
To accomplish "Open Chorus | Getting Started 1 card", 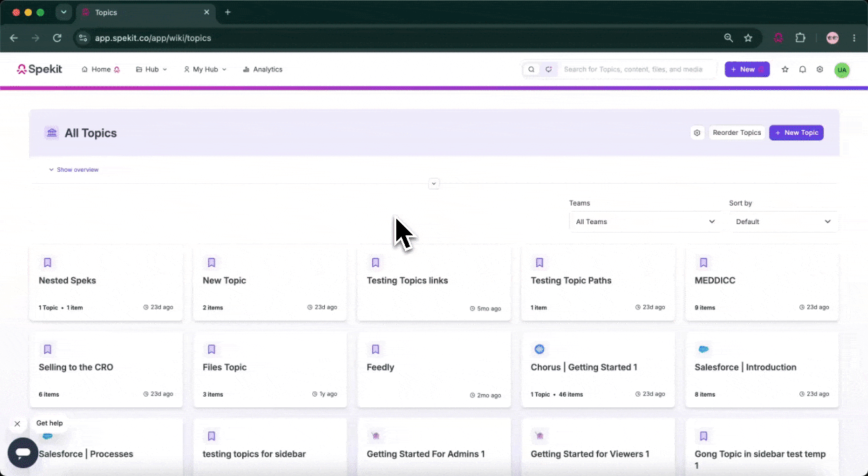I will click(x=598, y=370).
